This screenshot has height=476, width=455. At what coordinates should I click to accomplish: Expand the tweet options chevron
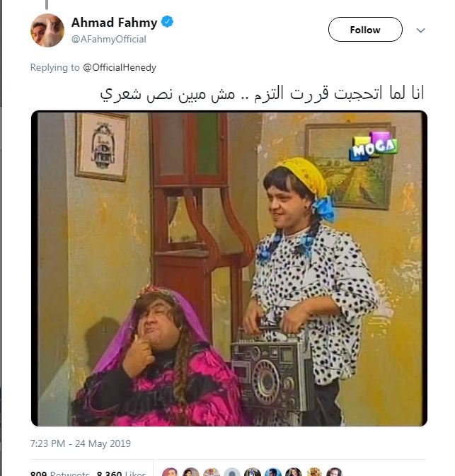pos(420,30)
